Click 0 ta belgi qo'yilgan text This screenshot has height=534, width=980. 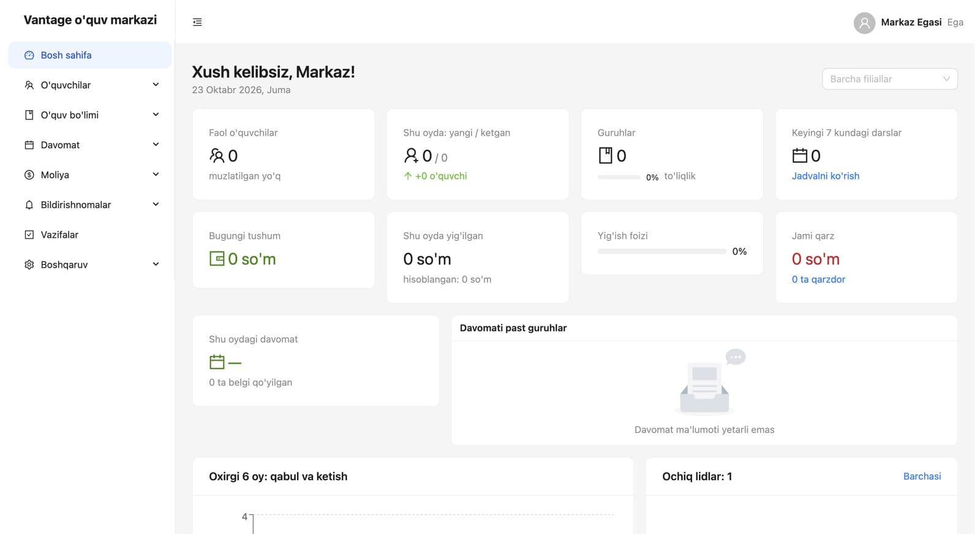[251, 382]
